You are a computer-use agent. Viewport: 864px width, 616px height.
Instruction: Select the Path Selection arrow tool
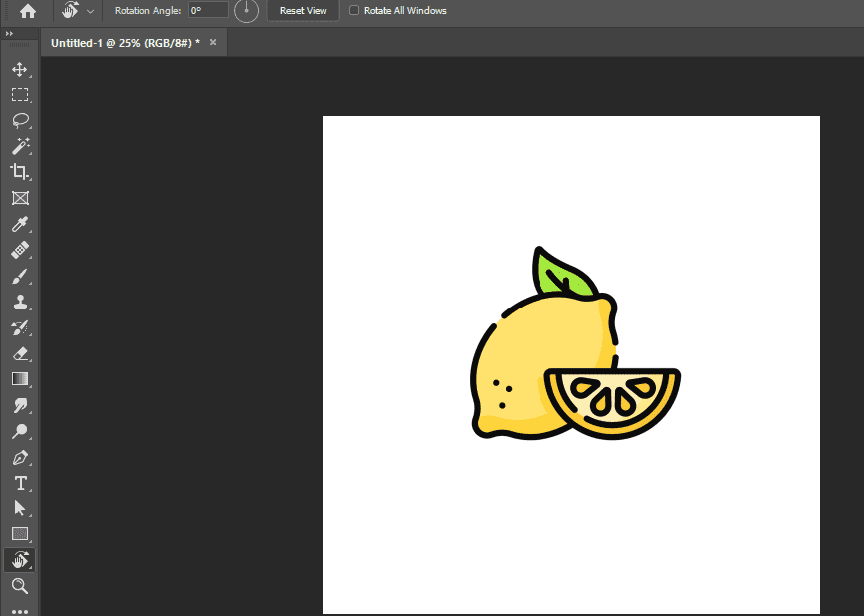tap(20, 508)
